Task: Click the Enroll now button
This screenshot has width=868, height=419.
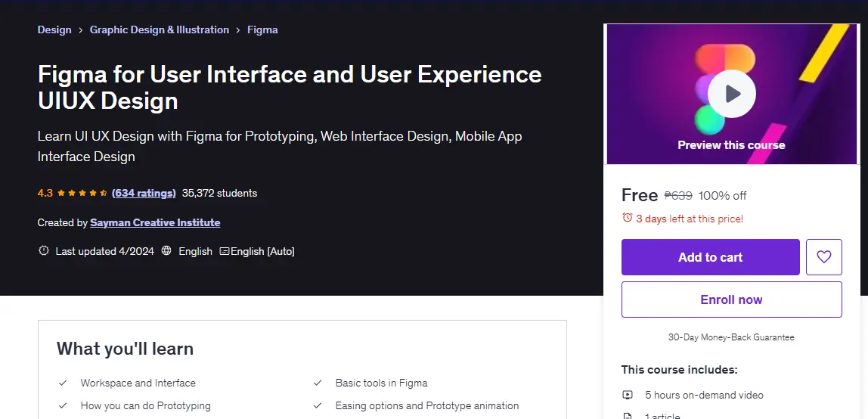Action: [731, 300]
